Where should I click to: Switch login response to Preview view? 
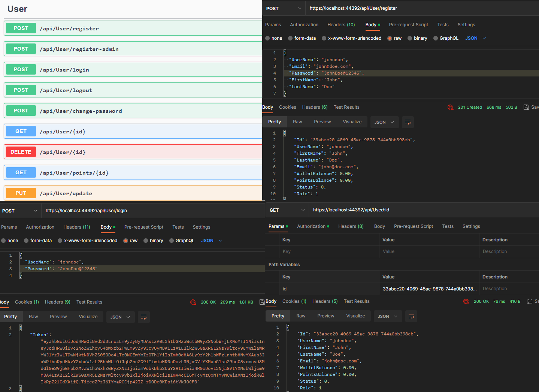click(58, 317)
